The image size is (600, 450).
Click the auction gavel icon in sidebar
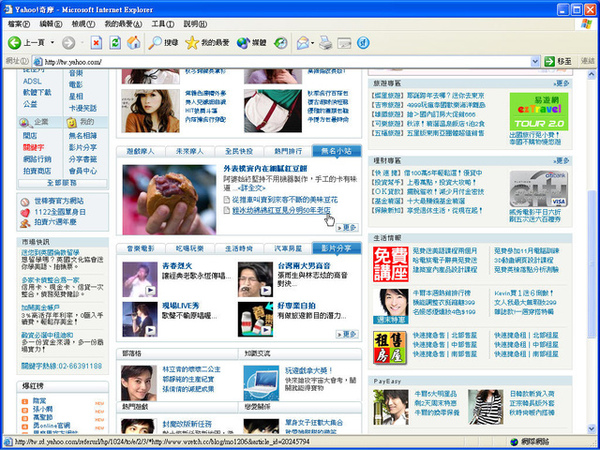click(x=25, y=223)
